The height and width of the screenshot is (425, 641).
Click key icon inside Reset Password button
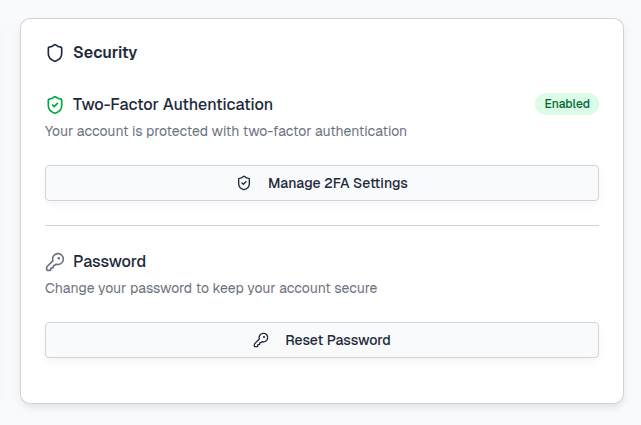click(x=261, y=340)
